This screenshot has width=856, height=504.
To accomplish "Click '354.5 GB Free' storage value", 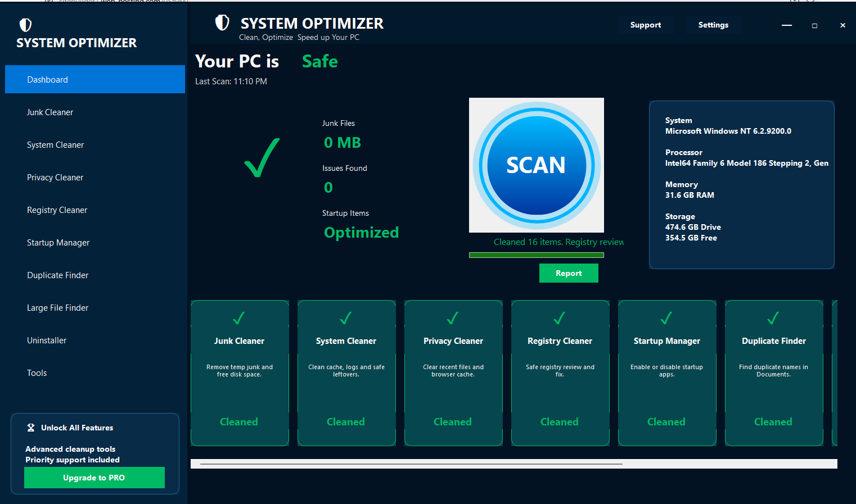I will [691, 238].
